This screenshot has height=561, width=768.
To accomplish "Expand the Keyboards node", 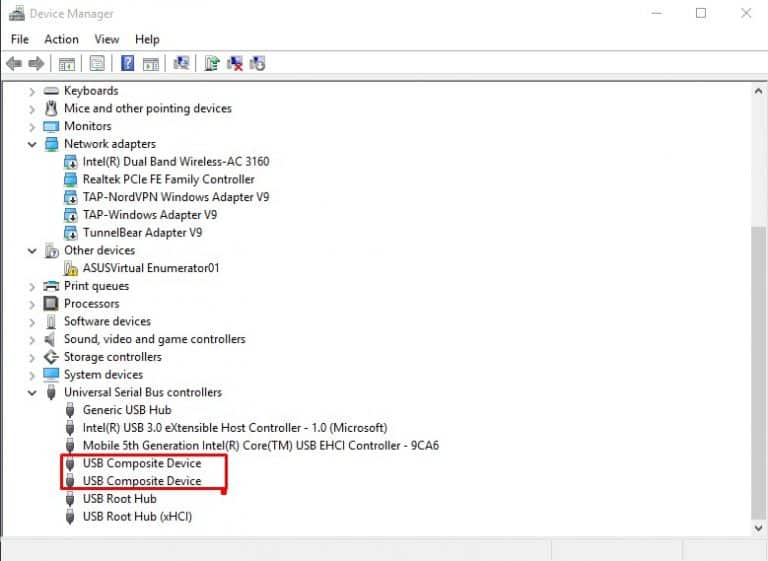I will (x=32, y=91).
